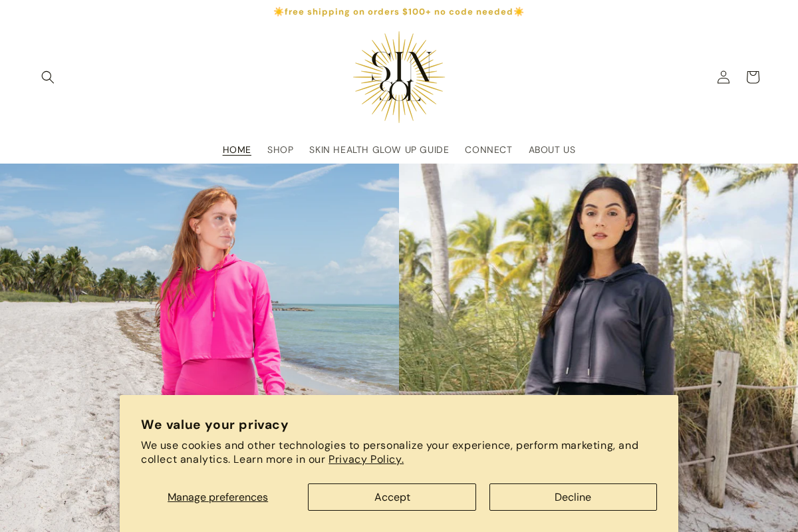798x532 pixels.
Task: Click the 'We value your privacy' heading
Action: pos(215,424)
